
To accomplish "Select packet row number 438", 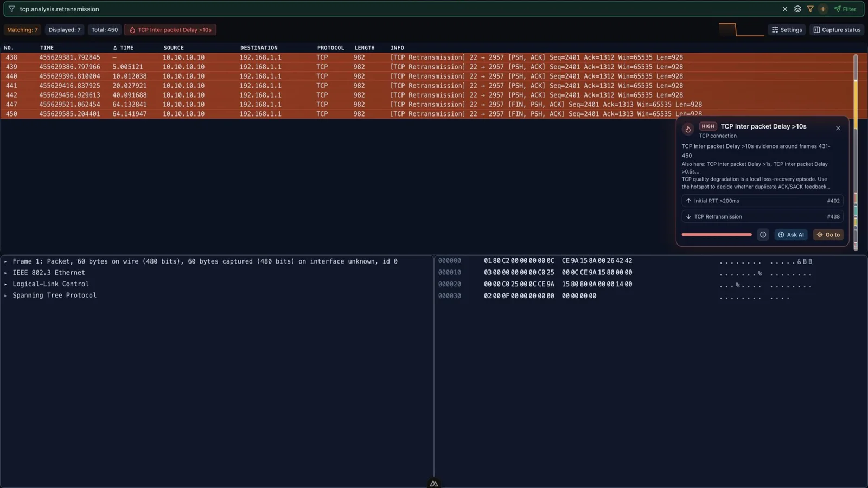I will tap(426, 57).
